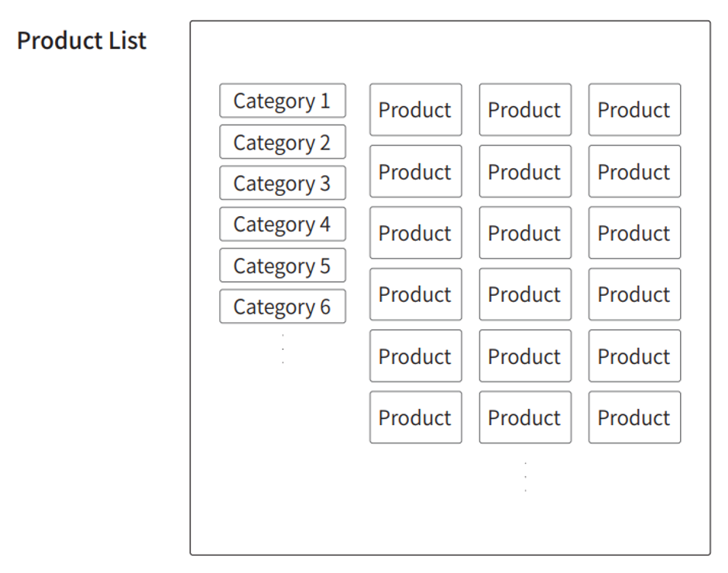This screenshot has width=728, height=573.
Task: Click the Category 5 box
Action: pos(282,266)
